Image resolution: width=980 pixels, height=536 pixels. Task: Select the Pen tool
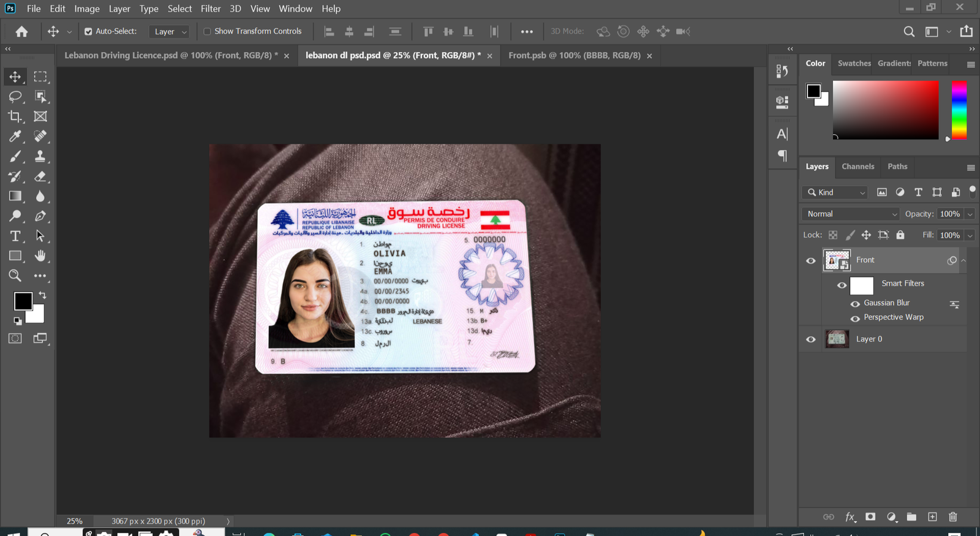40,216
